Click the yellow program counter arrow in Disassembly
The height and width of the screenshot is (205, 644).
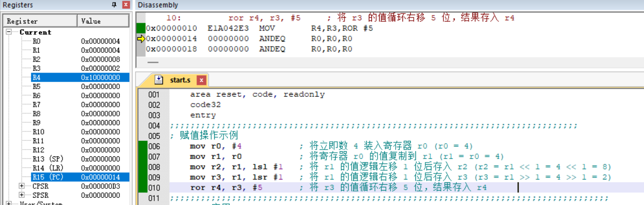tap(141, 38)
